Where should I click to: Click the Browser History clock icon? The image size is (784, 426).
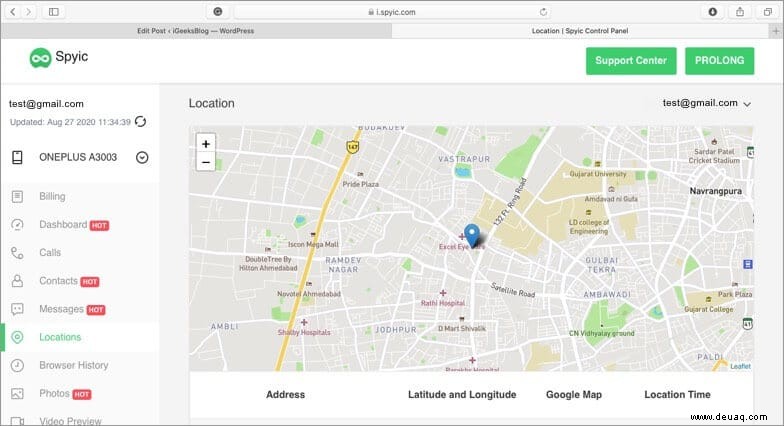coord(17,366)
